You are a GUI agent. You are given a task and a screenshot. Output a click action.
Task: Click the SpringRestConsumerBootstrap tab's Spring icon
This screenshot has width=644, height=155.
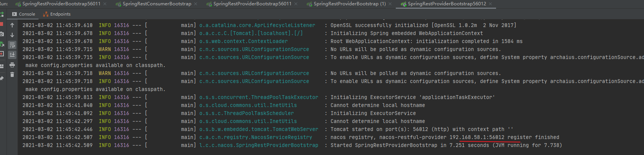[x=119, y=4]
